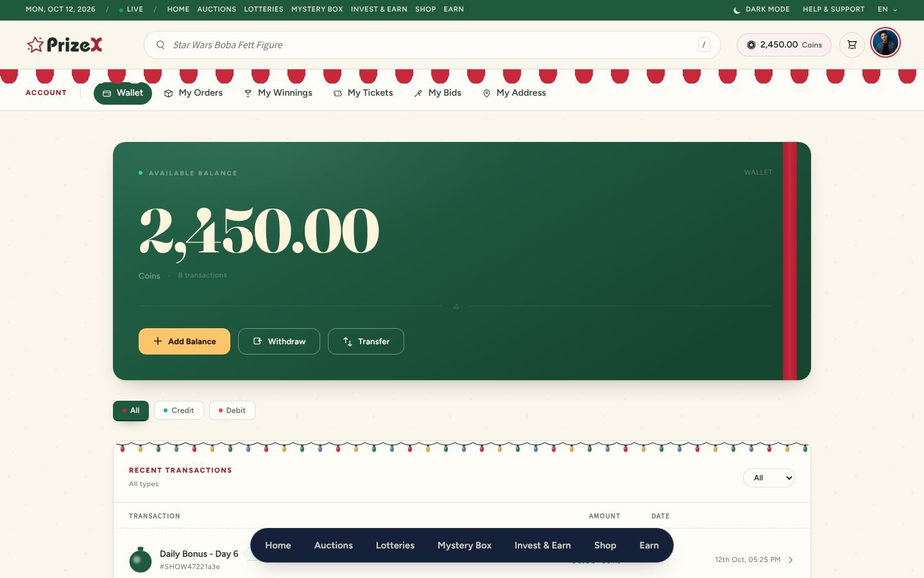Go to Home in top bar

(178, 10)
